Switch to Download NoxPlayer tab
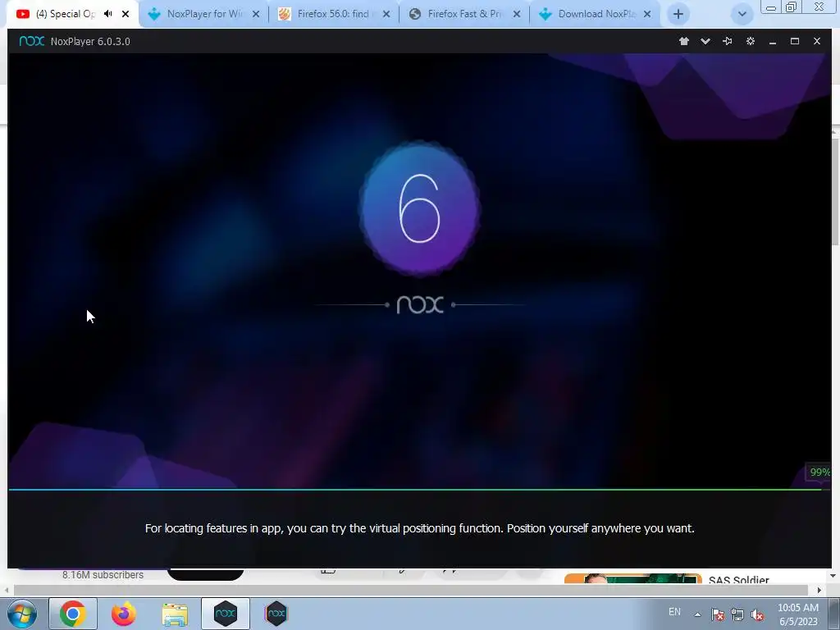 [596, 14]
